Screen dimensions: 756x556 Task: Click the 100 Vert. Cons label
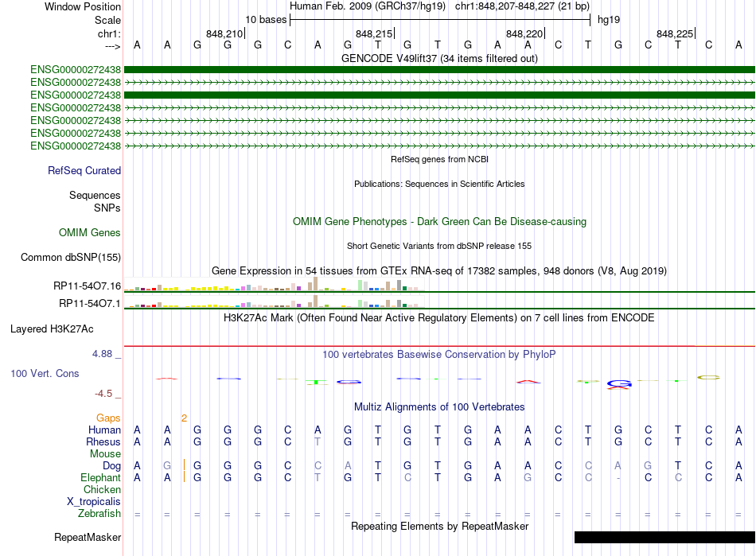pos(45,373)
